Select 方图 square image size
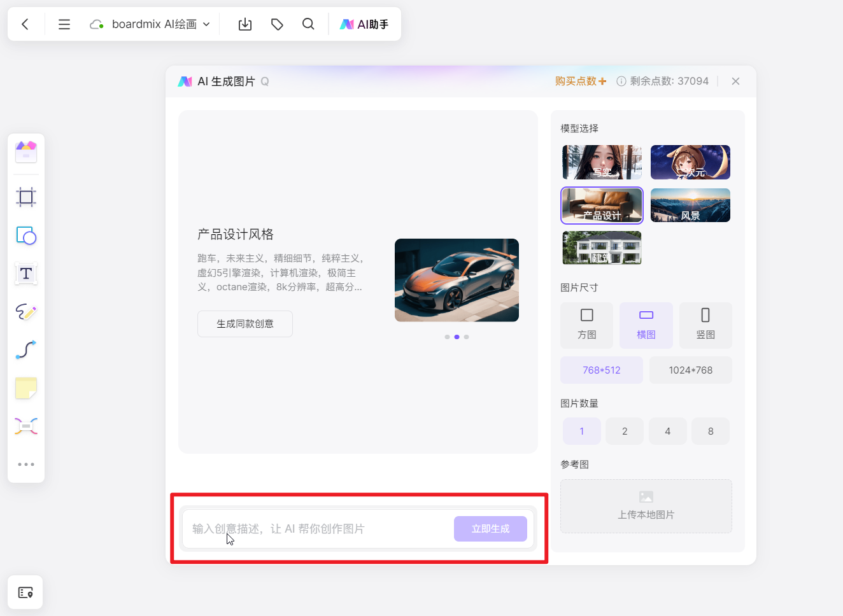Screen dimensions: 843x616 587,325
